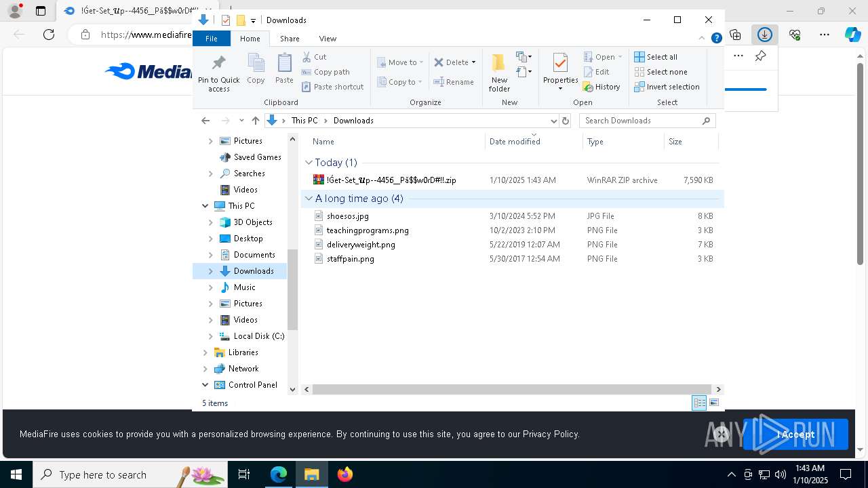
Task: Open the Move to dropdown
Action: [x=400, y=62]
